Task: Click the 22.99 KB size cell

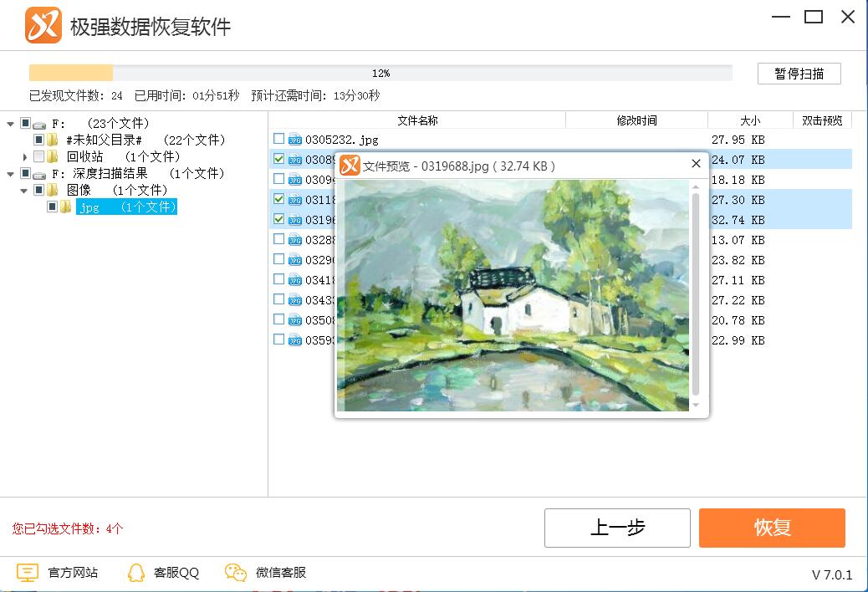Action: [738, 340]
